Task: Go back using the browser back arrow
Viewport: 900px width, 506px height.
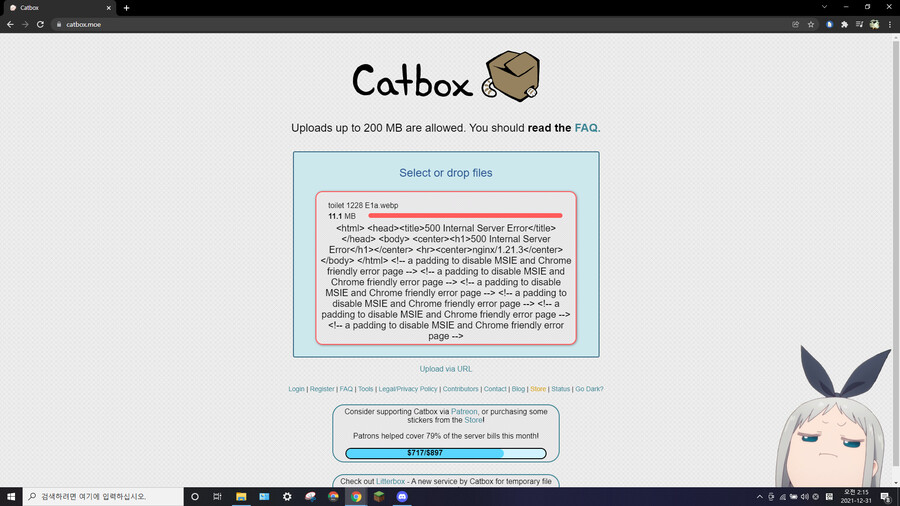Action: coord(10,24)
